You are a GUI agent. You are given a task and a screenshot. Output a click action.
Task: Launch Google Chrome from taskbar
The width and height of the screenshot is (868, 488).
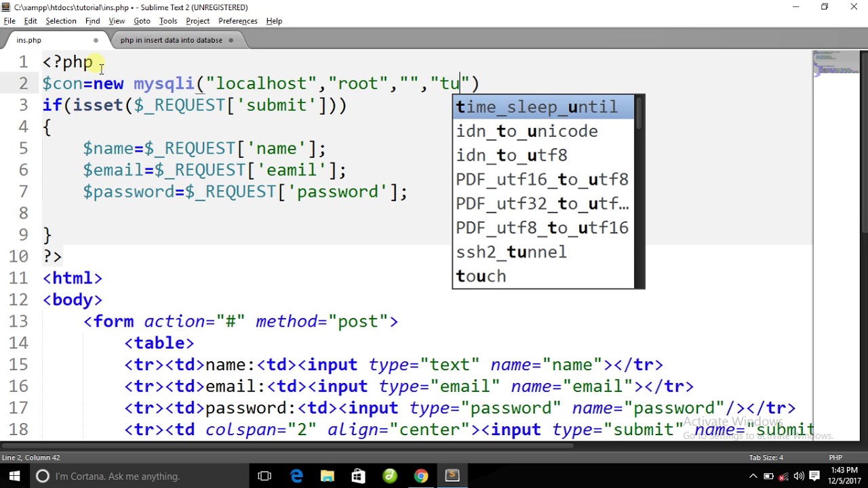point(420,476)
